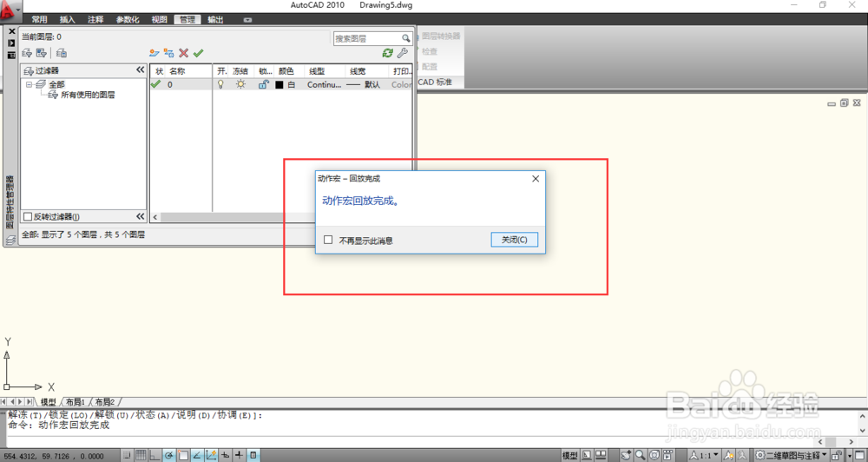Switch to the 布局1 layout tab
Screen dimensions: 868x462
click(76, 401)
